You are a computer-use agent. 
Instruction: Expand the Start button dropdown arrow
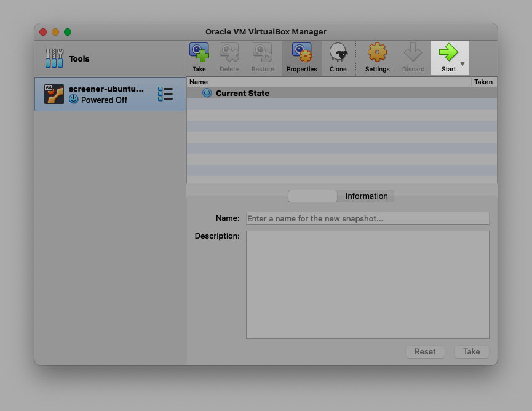(x=463, y=63)
